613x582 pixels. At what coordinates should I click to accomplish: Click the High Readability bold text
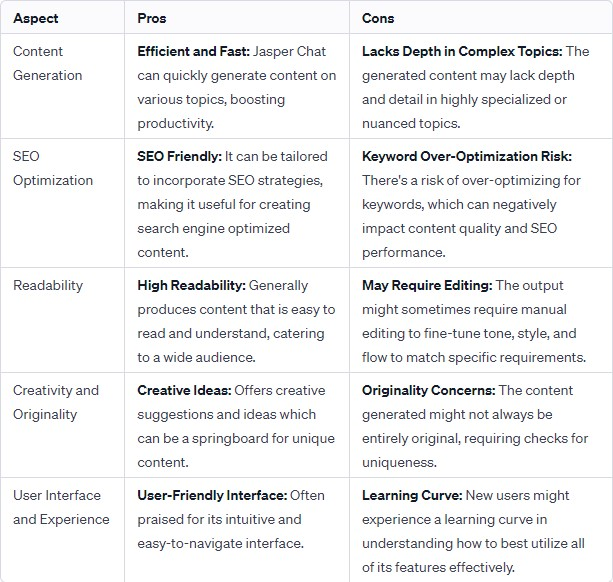191,285
